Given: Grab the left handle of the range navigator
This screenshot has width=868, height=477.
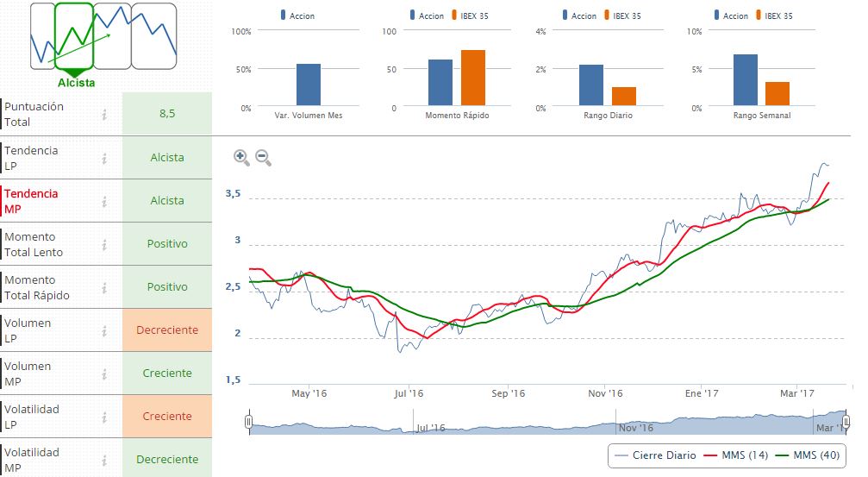Looking at the screenshot, I should click(248, 422).
